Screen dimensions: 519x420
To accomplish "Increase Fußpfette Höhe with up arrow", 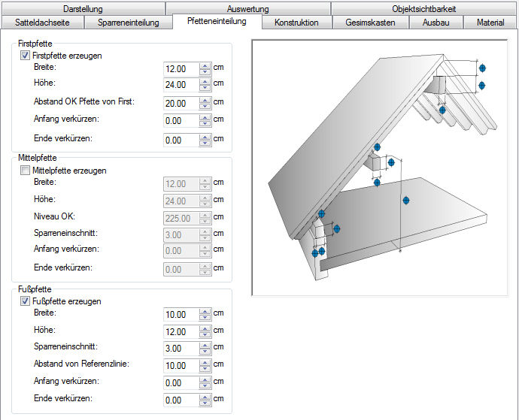I will [205, 329].
